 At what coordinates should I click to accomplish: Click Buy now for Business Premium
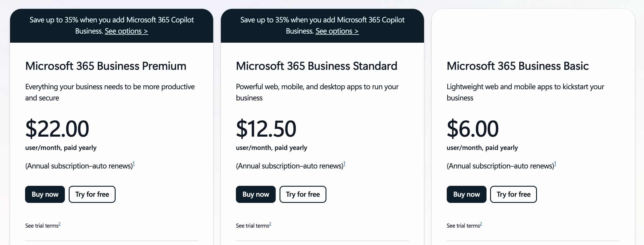[45, 194]
